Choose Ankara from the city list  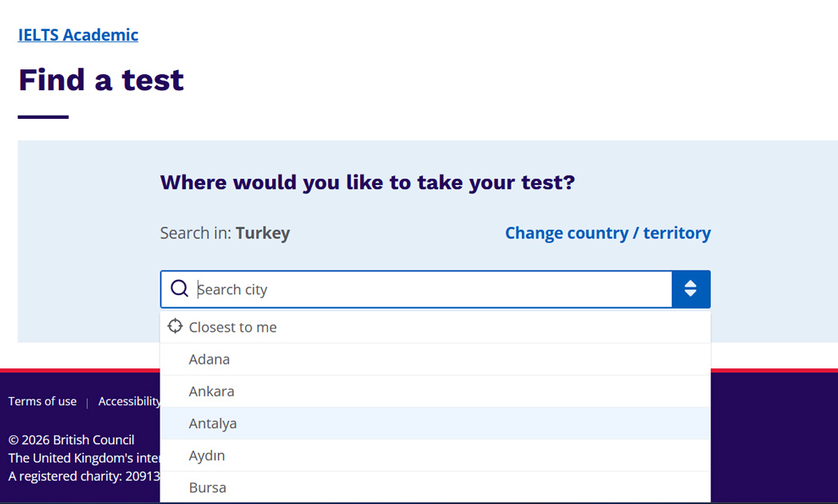pos(211,392)
